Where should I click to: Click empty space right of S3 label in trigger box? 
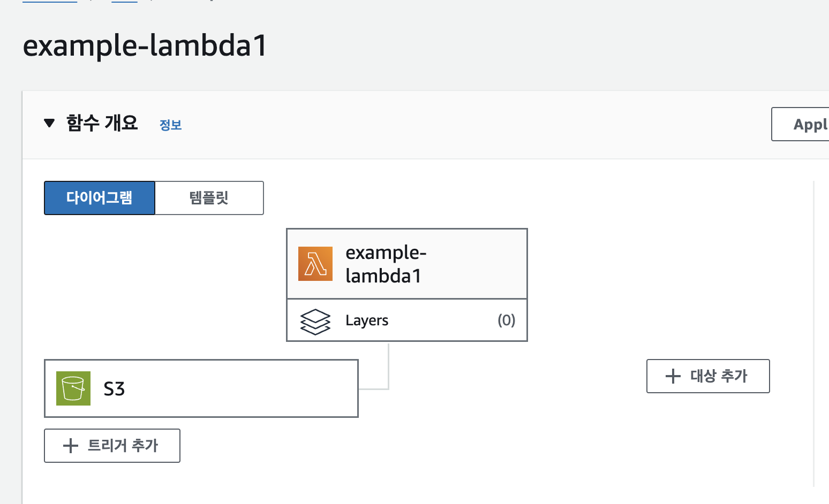point(241,389)
